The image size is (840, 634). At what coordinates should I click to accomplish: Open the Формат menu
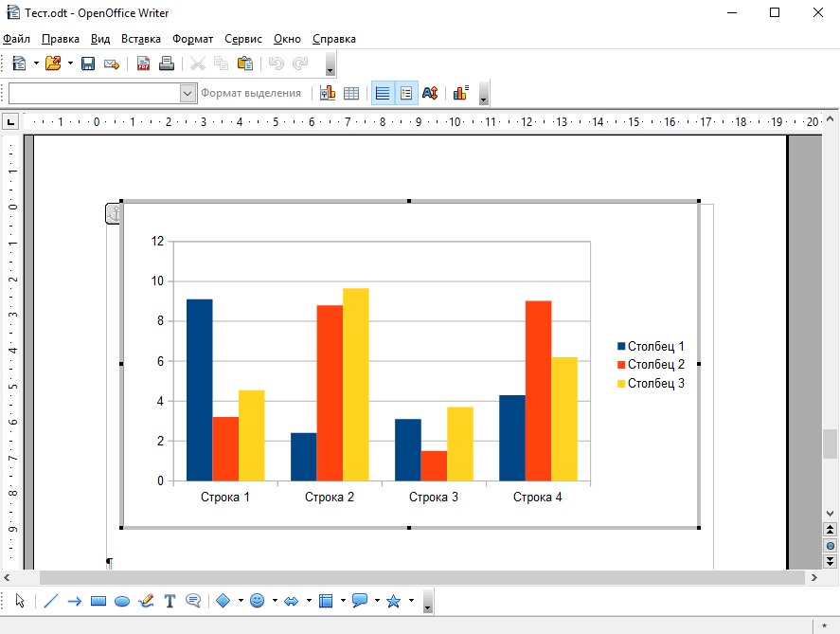(193, 39)
